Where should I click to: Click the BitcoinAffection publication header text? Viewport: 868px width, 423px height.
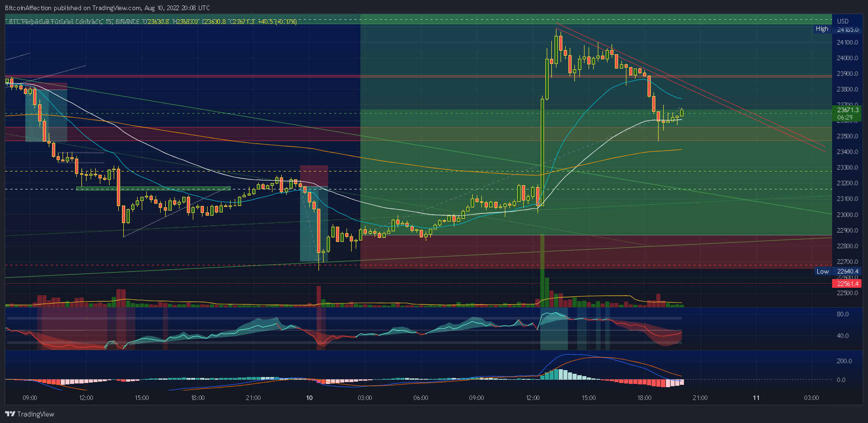(107, 8)
